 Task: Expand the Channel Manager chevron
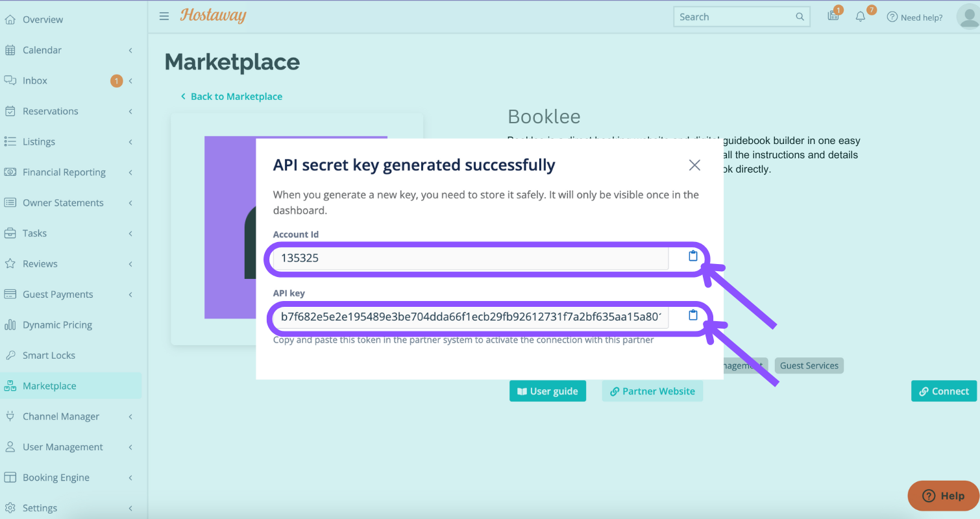(x=130, y=416)
